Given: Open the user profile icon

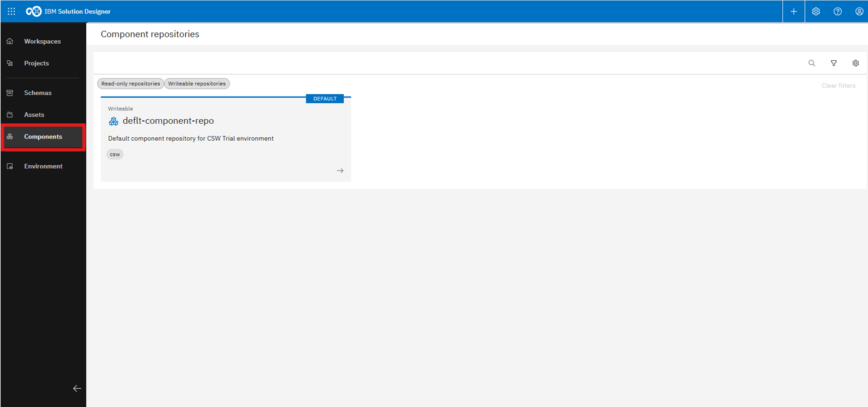Looking at the screenshot, I should (x=859, y=11).
